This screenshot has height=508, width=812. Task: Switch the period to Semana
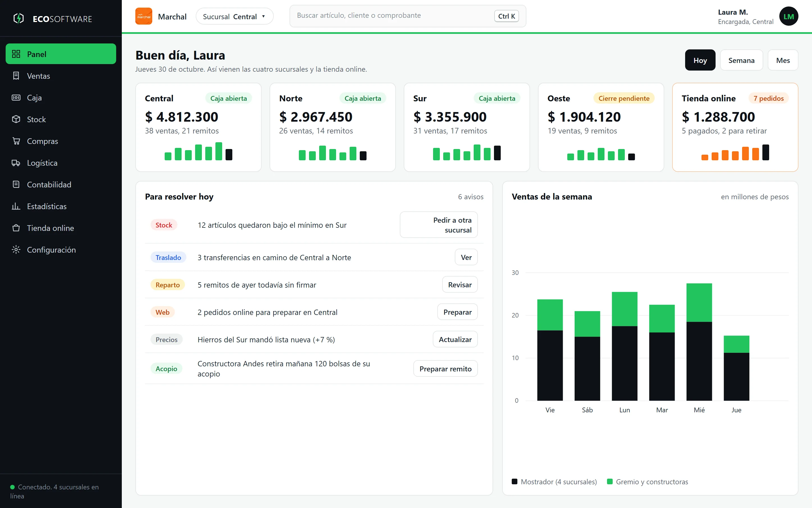[x=741, y=60]
